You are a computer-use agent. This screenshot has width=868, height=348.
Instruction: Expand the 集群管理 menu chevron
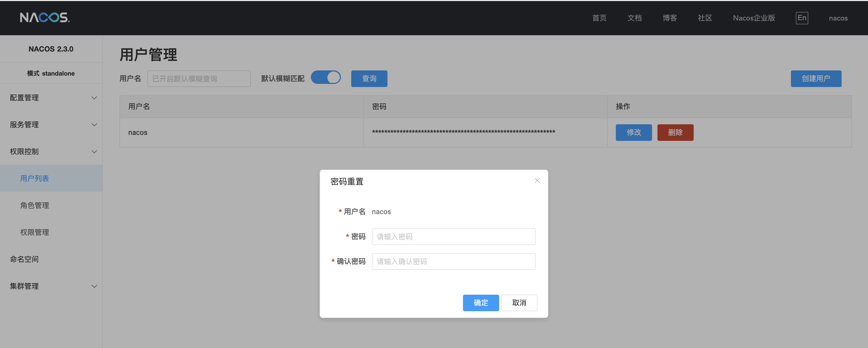(94, 286)
